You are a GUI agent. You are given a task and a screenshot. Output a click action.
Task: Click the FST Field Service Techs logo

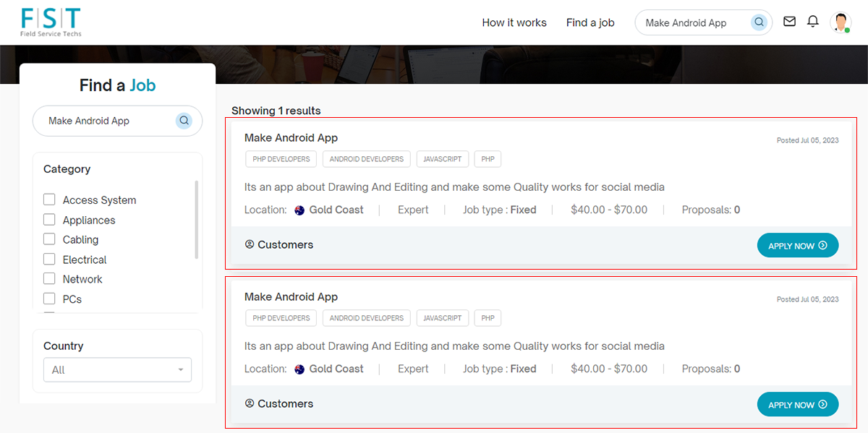click(x=51, y=22)
